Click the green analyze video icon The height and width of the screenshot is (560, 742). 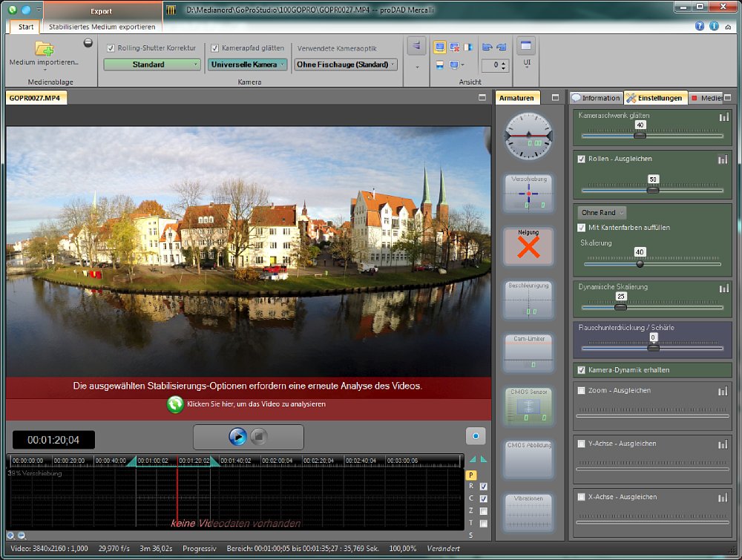[x=175, y=404]
